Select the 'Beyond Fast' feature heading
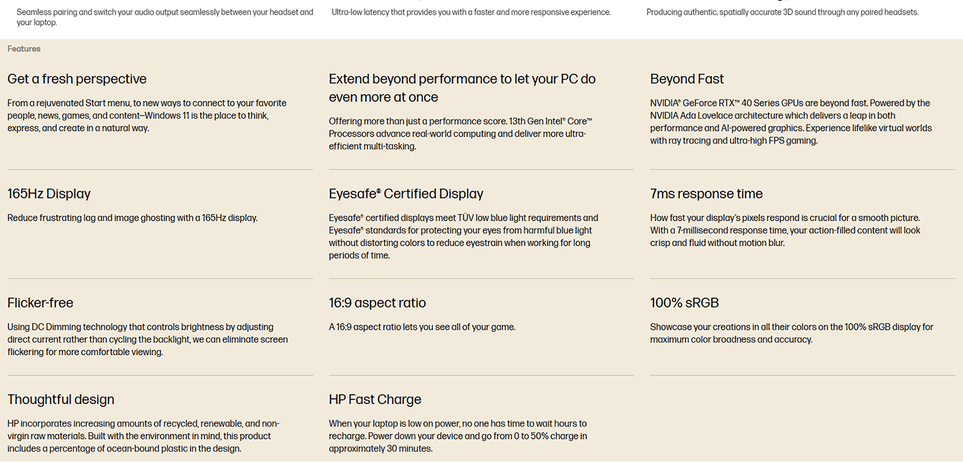Image resolution: width=963 pixels, height=462 pixels. pos(687,79)
